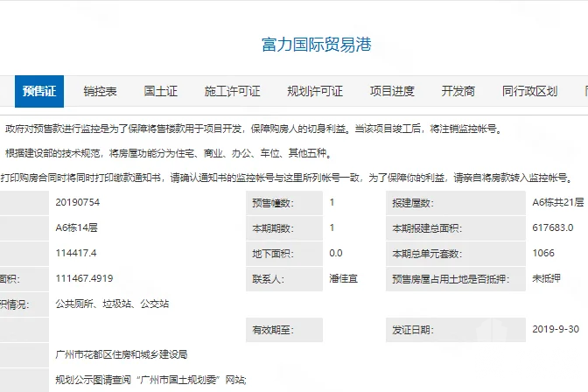Open the 同行政区划 tab

coord(530,91)
